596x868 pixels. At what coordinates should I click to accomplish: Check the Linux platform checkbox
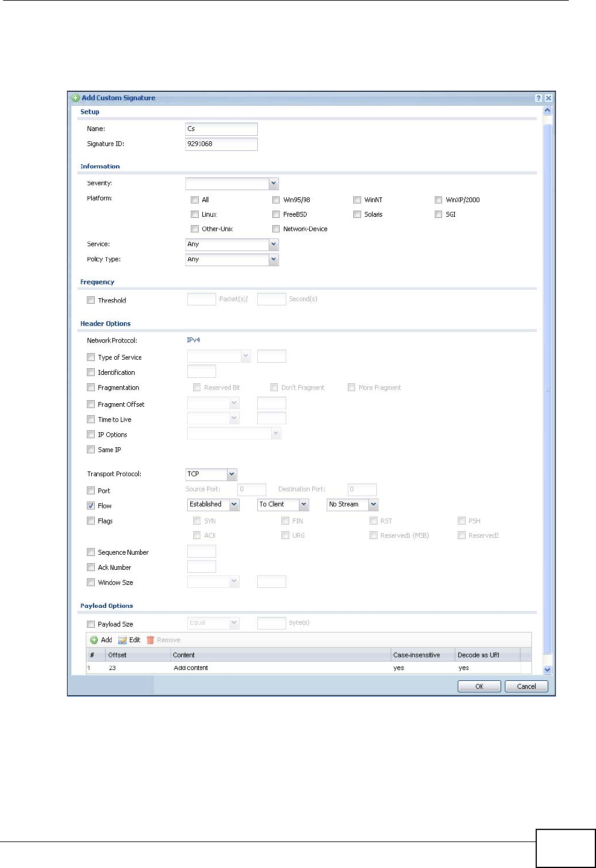[x=194, y=214]
